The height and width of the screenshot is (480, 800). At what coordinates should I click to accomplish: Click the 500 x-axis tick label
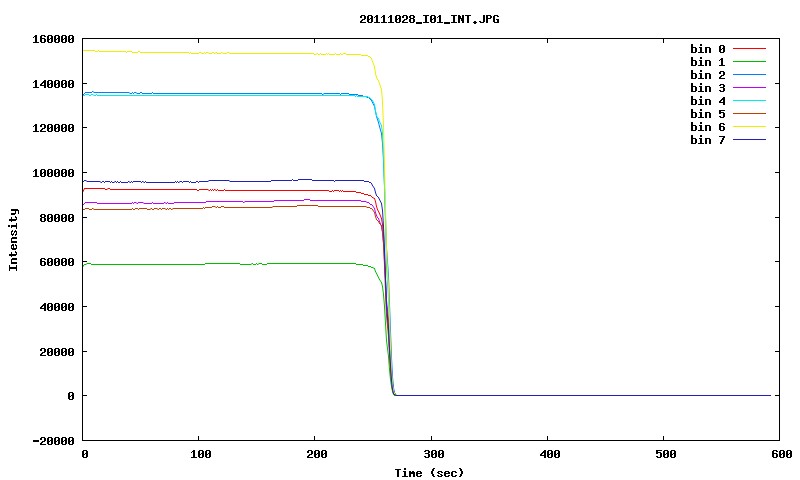tap(666, 454)
